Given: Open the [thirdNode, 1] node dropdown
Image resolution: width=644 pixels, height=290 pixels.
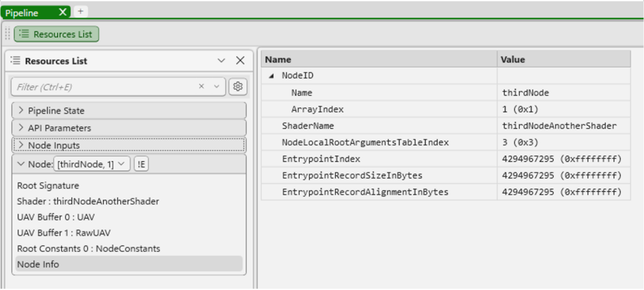Looking at the screenshot, I should coord(92,164).
